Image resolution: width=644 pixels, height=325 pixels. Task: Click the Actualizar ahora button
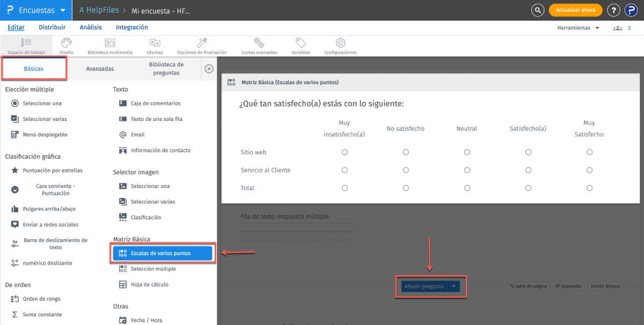click(x=575, y=10)
